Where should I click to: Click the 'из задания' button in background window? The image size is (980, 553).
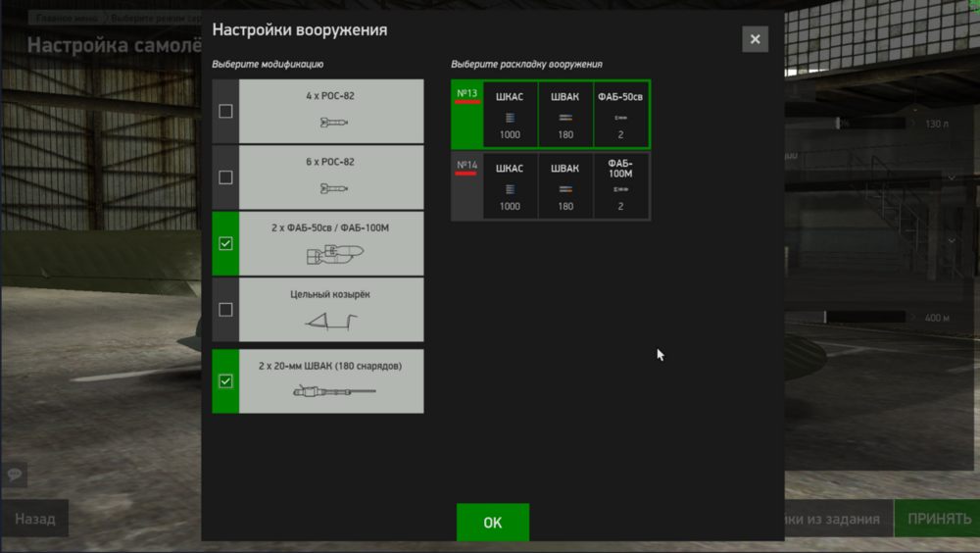[x=839, y=519]
